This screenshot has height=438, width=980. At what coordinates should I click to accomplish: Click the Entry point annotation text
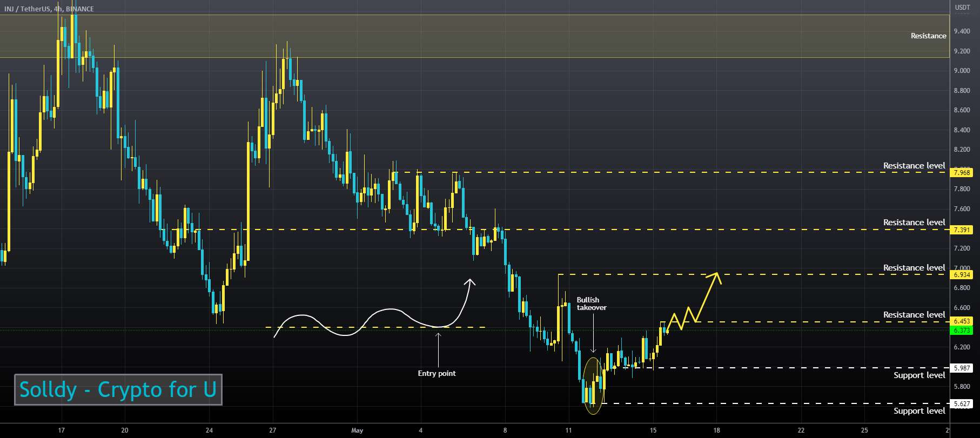pos(437,373)
